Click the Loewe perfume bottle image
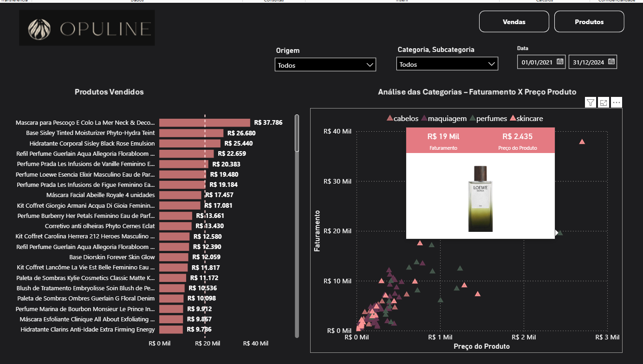Viewport: 643px width, 364px height. point(480,198)
